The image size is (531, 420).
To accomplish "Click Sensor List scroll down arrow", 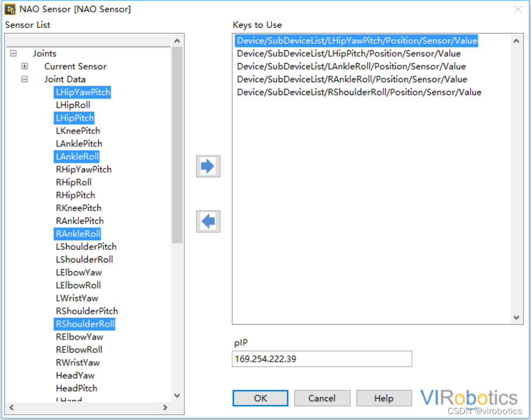I will [x=177, y=395].
